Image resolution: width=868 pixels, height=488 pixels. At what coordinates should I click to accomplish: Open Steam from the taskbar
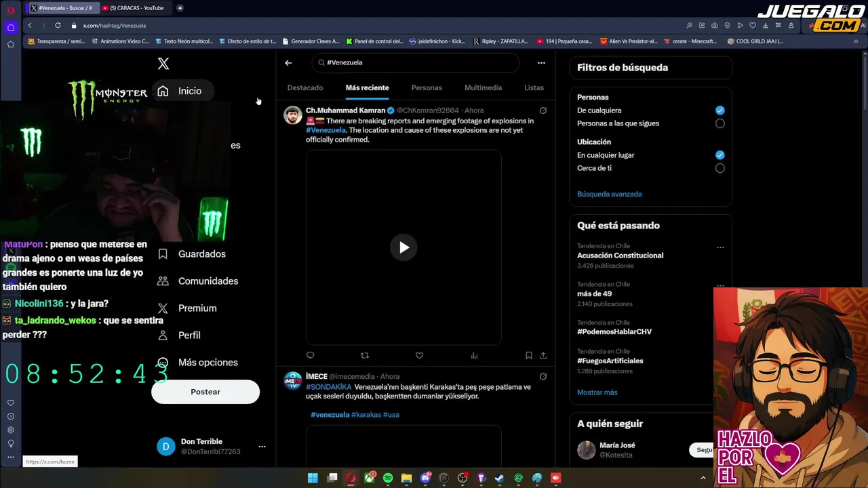500,478
